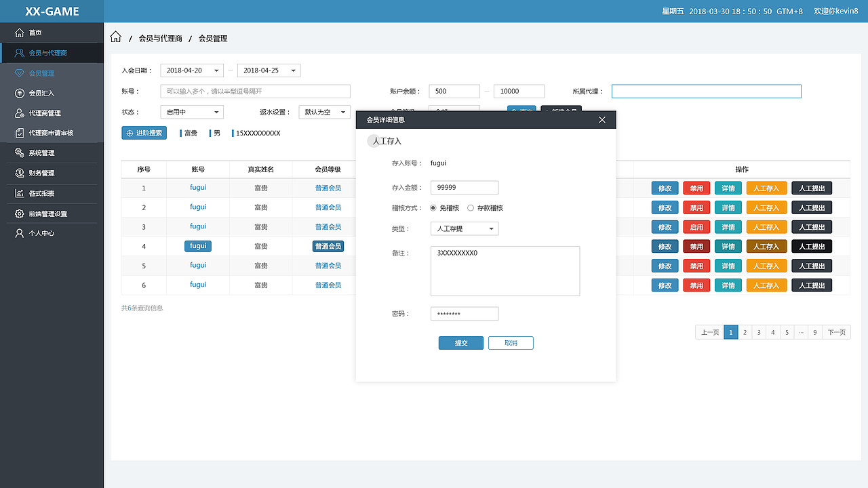This screenshot has width=868, height=488.
Task: Click the house icon beside 首页 in sidebar
Action: pos(19,33)
